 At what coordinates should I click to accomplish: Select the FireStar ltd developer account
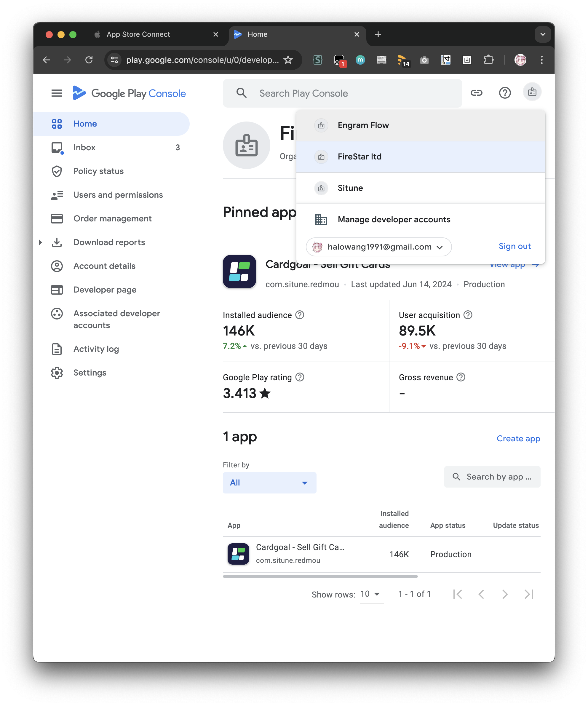pyautogui.click(x=420, y=157)
